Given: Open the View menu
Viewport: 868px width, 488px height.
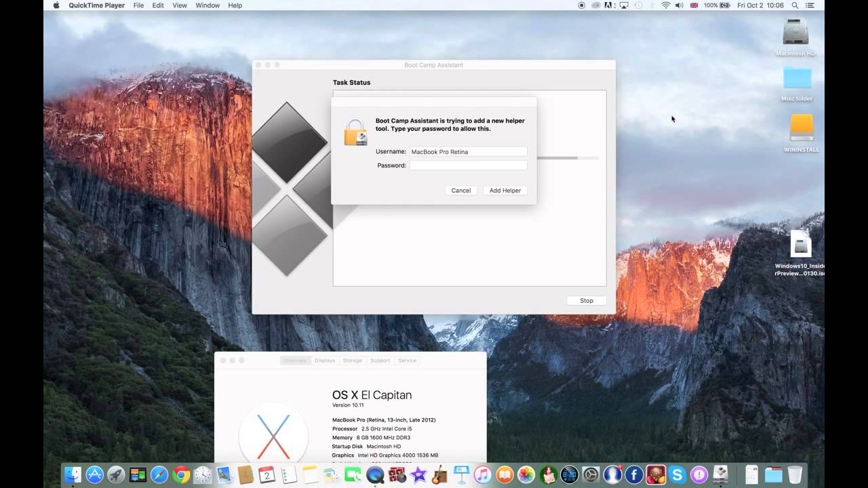Looking at the screenshot, I should [180, 5].
